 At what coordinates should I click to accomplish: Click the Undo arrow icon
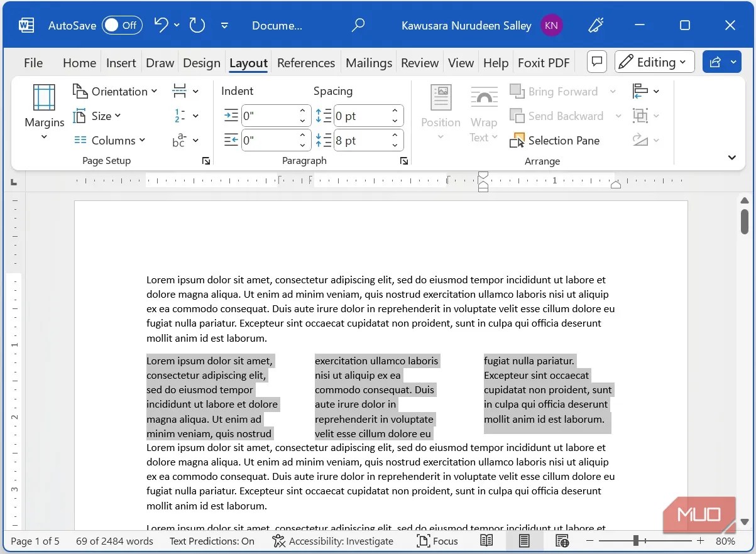[161, 25]
